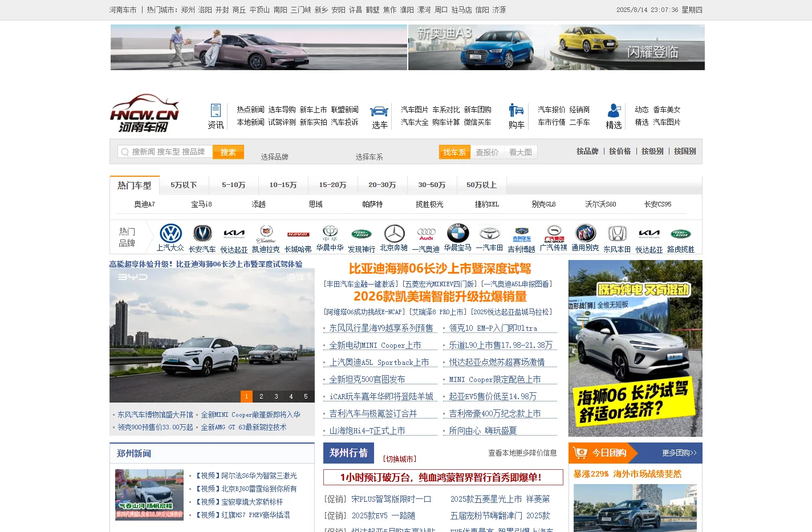Open the 宝马i8 hot model link
812x532 pixels.
coord(201,204)
